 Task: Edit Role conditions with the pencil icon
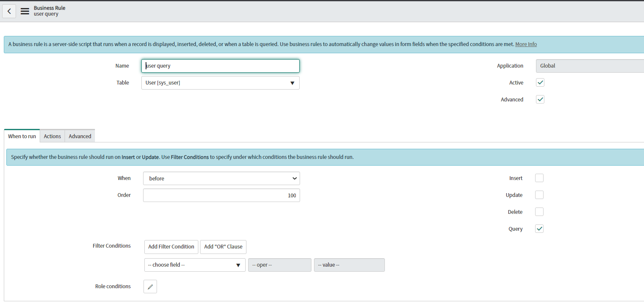(150, 287)
